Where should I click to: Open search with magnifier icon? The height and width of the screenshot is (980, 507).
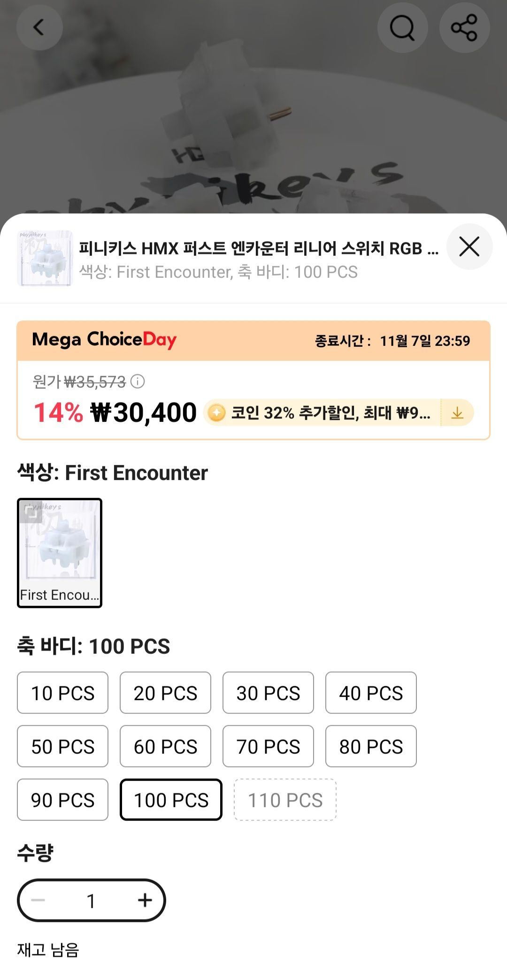tap(402, 28)
